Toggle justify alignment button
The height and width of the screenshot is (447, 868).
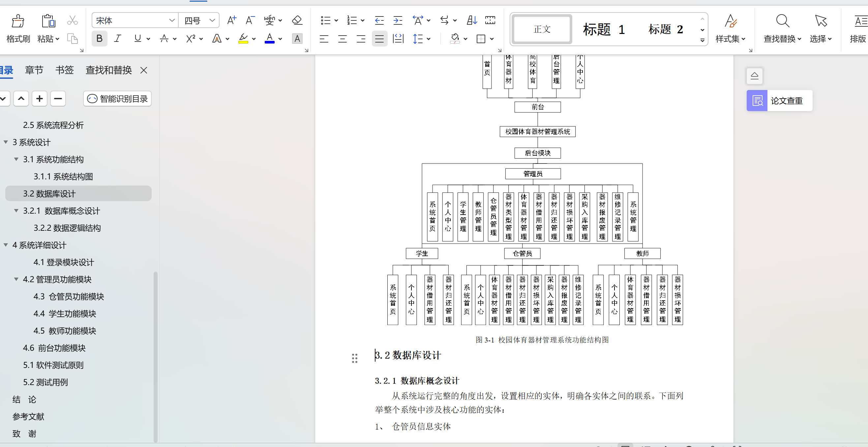(379, 39)
